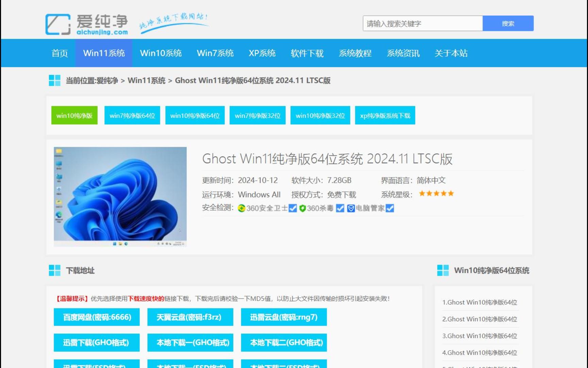This screenshot has height=368, width=588.
Task: Go to the Win7系统 nav item
Action: click(215, 53)
